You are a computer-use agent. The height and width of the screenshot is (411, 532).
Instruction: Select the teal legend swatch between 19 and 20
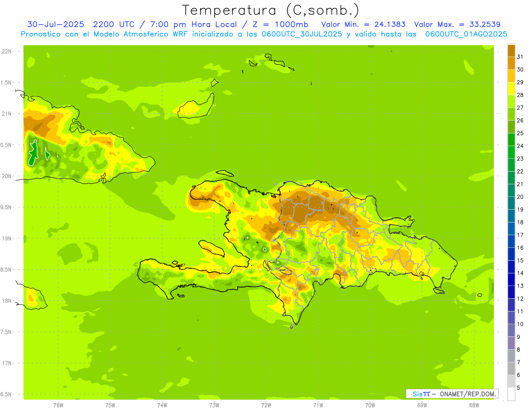tap(511, 203)
